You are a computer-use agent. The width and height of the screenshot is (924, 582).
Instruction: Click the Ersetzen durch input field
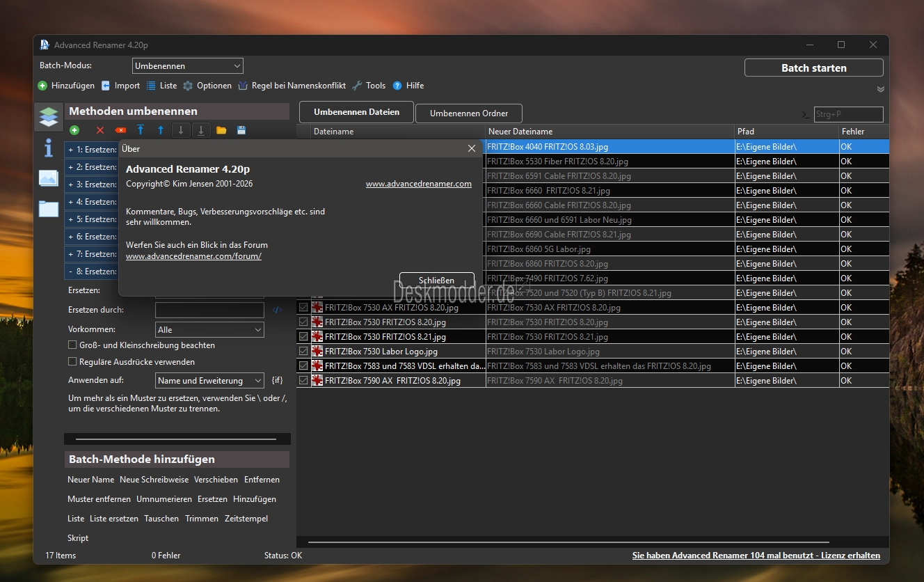click(209, 310)
